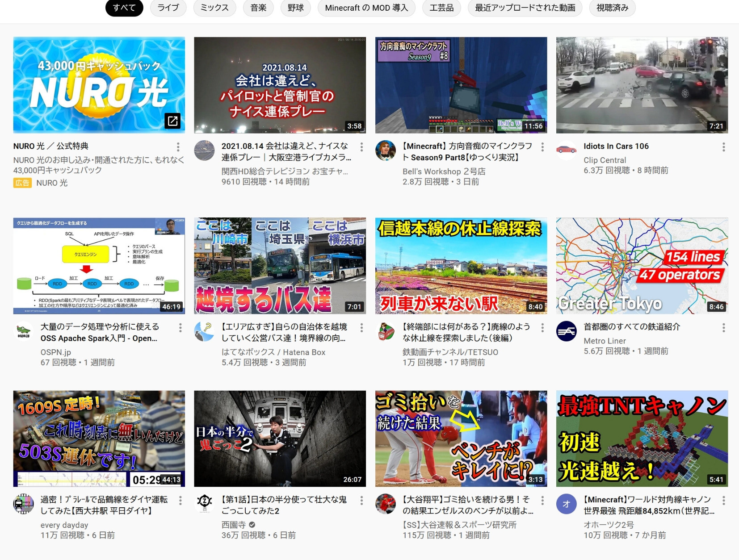Open the every dayday channel name
Screen dimensions: 739x560
tap(64, 525)
